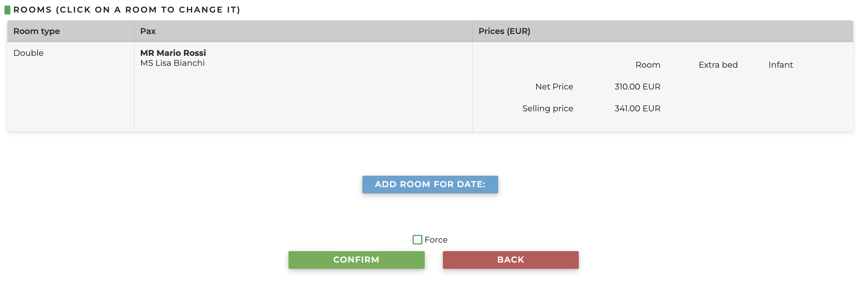The height and width of the screenshot is (287, 868).
Task: Click the Pax column header
Action: [148, 31]
